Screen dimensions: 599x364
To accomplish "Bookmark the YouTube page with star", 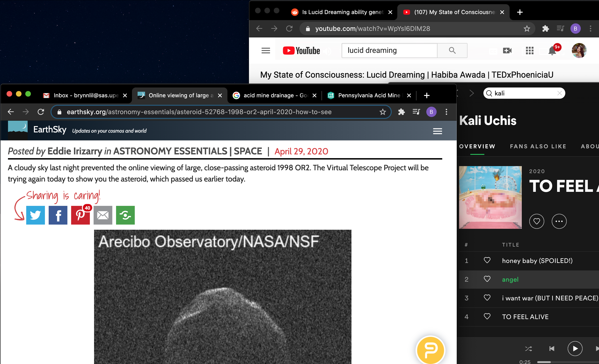I will [527, 29].
